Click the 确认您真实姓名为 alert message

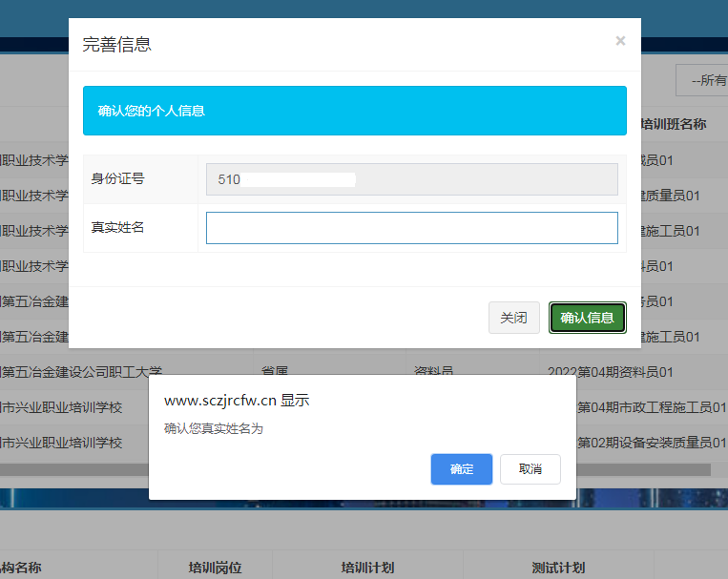point(214,428)
